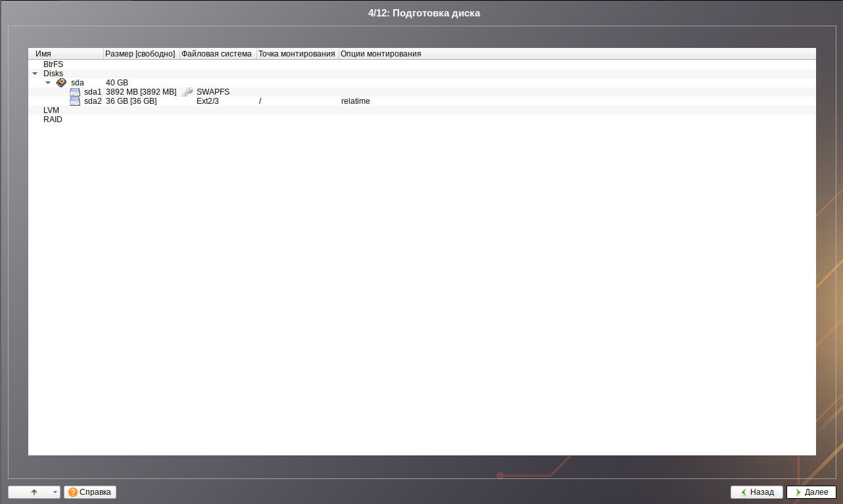This screenshot has height=504, width=843.
Task: Select the BtrFS tree entry
Action: (x=53, y=64)
